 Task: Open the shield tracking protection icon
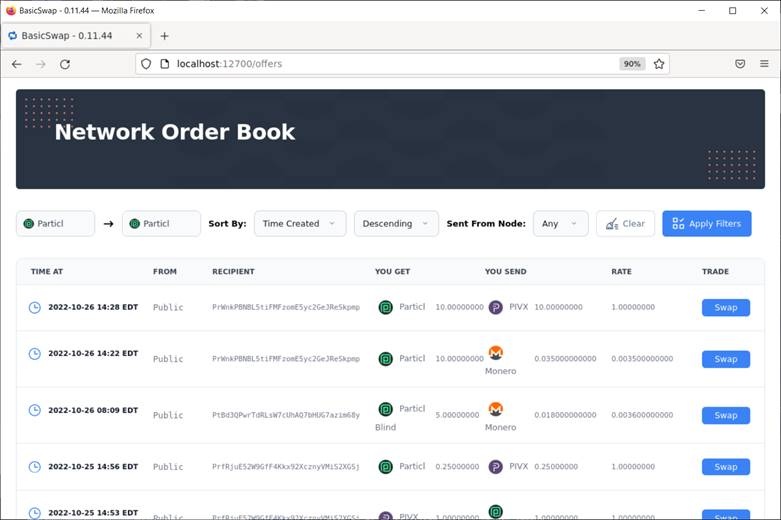tap(146, 64)
